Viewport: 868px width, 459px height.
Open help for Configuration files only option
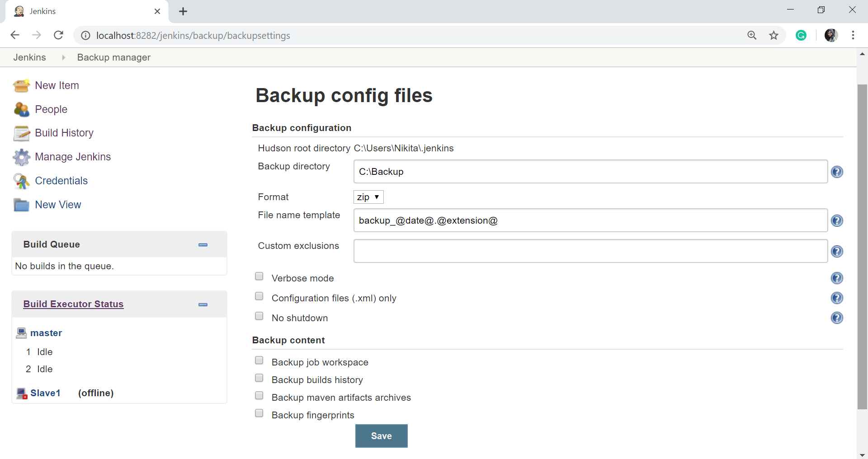click(x=837, y=298)
